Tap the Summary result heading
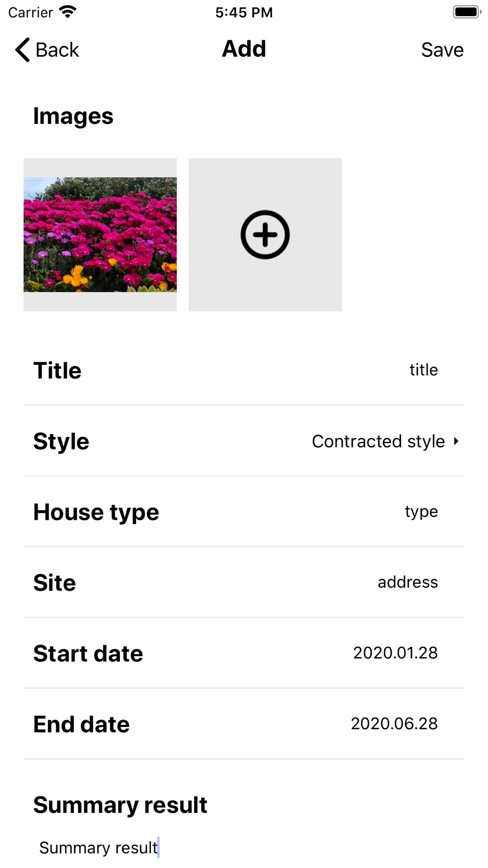 (x=120, y=805)
